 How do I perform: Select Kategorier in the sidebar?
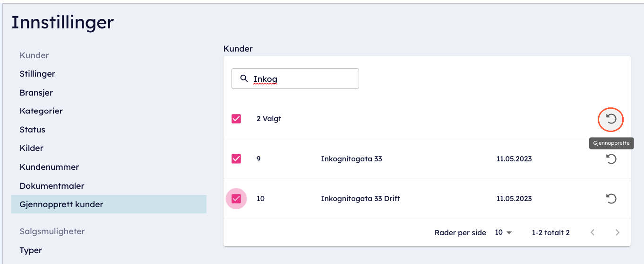[x=41, y=111]
